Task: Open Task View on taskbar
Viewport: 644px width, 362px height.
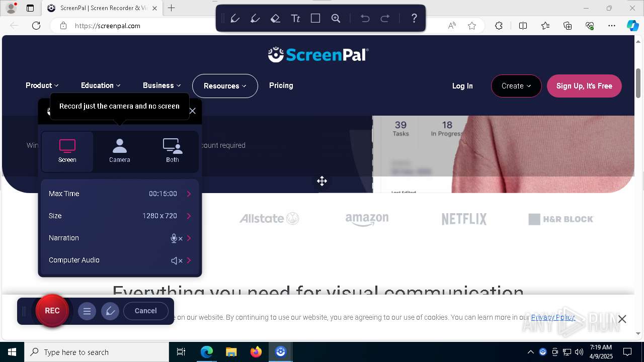Action: (x=181, y=352)
